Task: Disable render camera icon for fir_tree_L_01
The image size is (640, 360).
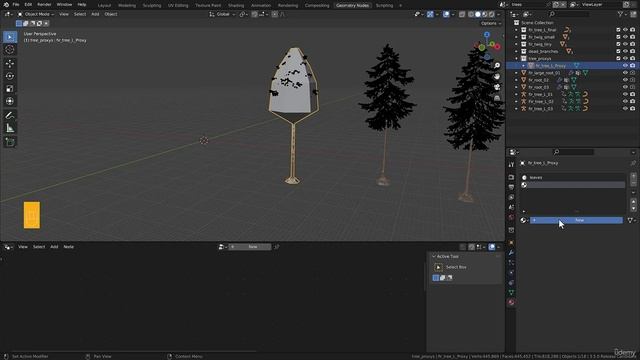Action: 633,94
